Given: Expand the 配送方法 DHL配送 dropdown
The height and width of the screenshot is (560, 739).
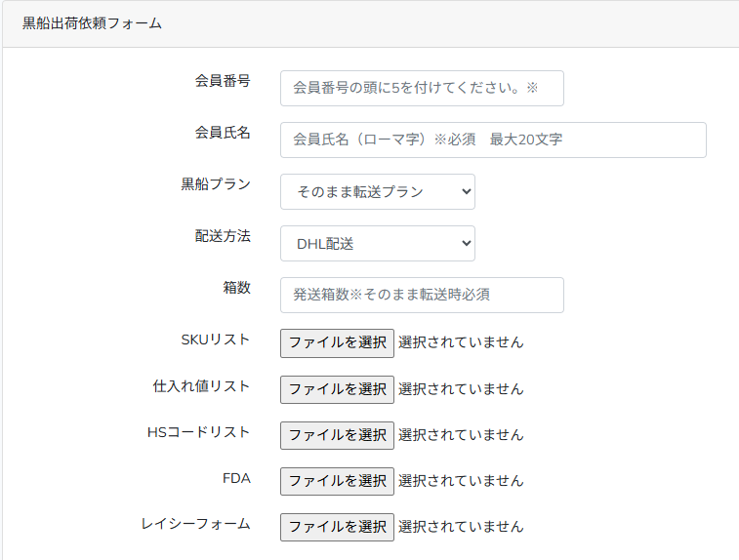Looking at the screenshot, I should (377, 244).
